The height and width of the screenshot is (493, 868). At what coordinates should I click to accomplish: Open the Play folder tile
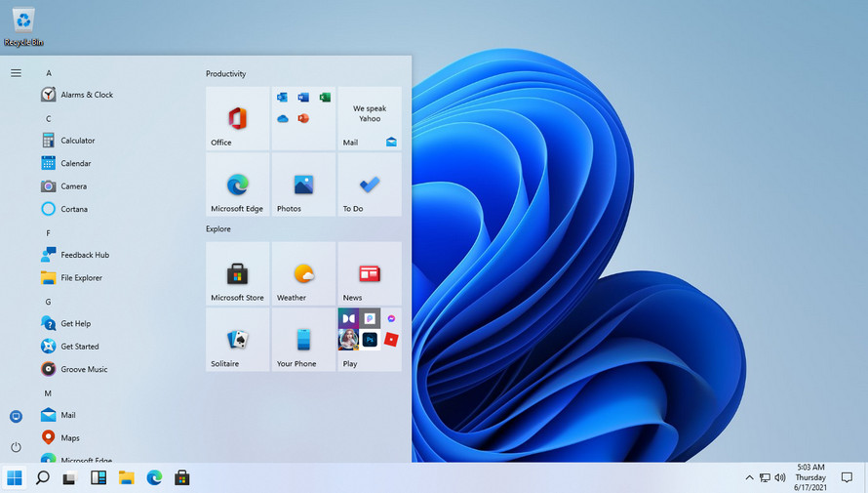[x=370, y=340]
